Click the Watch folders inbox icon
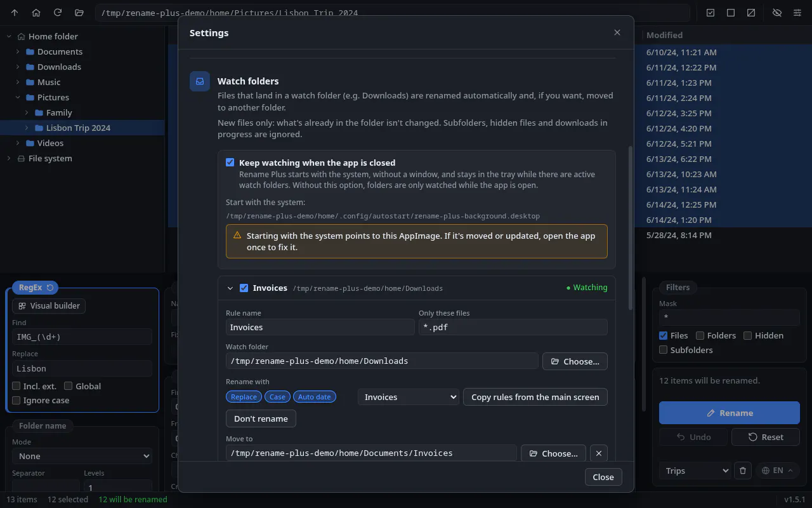The height and width of the screenshot is (508, 812). tap(200, 81)
